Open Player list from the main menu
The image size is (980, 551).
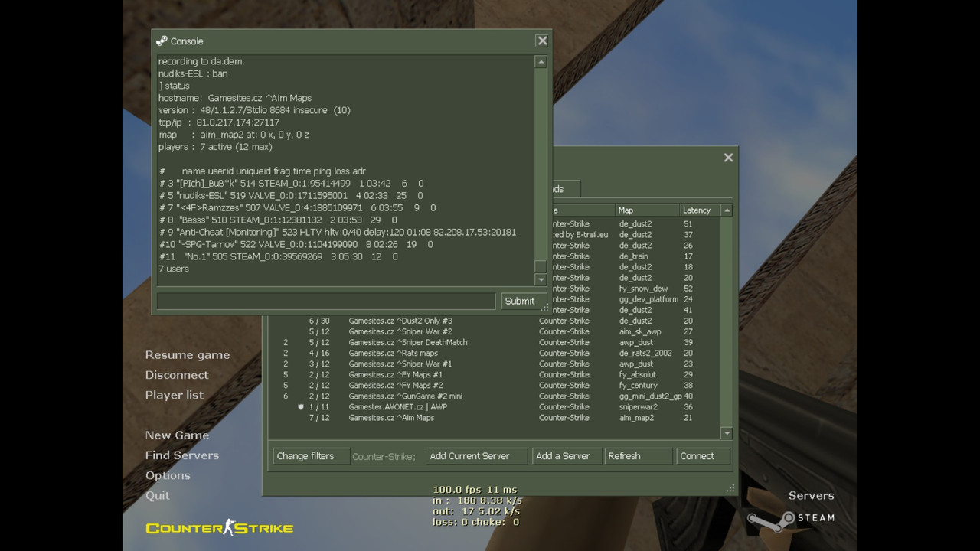pos(175,395)
